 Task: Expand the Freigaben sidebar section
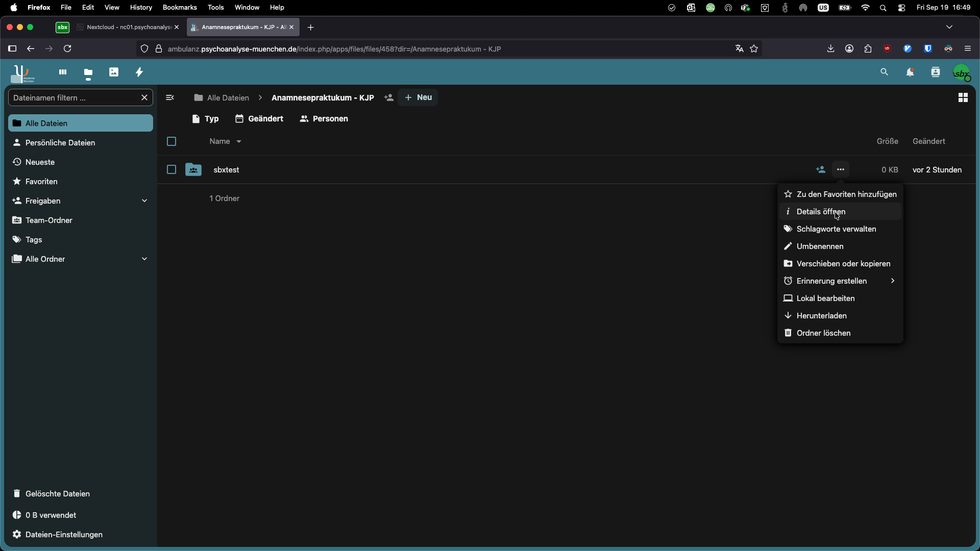pyautogui.click(x=144, y=201)
